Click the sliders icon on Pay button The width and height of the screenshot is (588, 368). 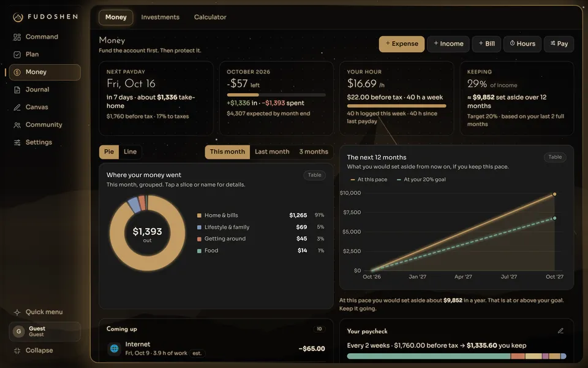coord(552,43)
